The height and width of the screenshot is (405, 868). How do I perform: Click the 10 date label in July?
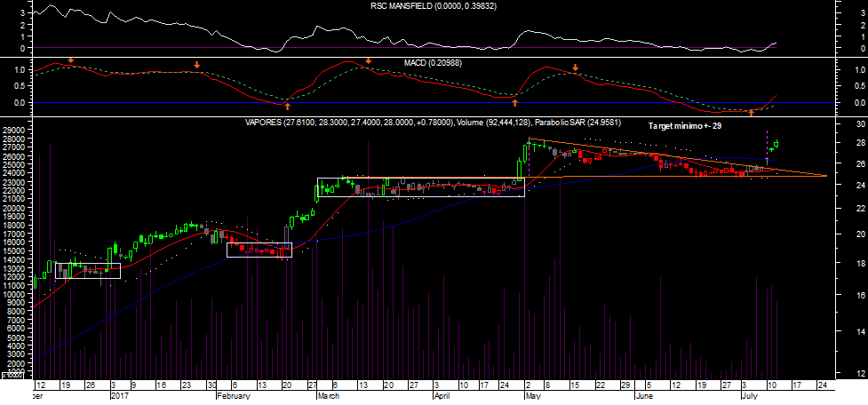pos(770,385)
